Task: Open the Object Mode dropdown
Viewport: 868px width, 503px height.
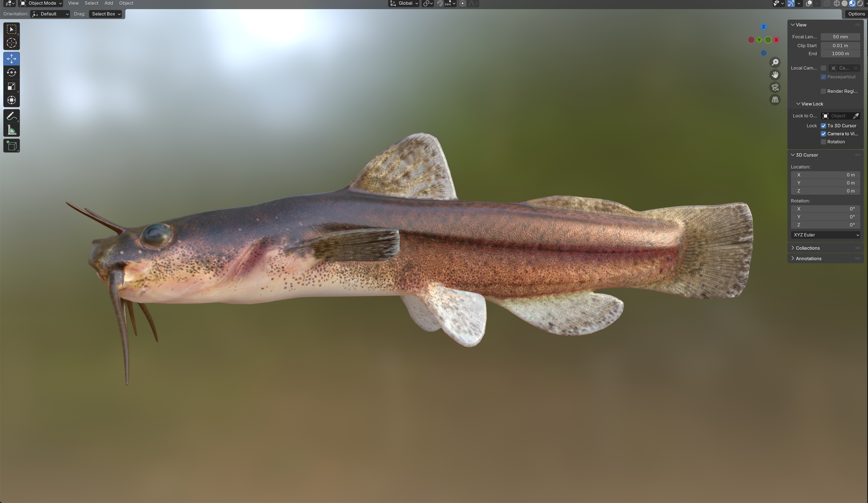Action: pos(41,3)
